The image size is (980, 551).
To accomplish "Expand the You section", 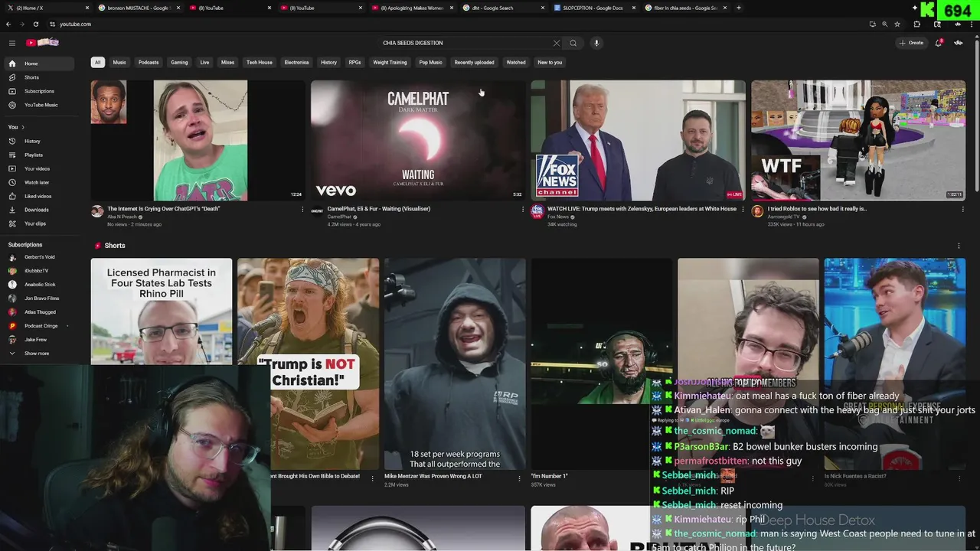I will tap(16, 127).
